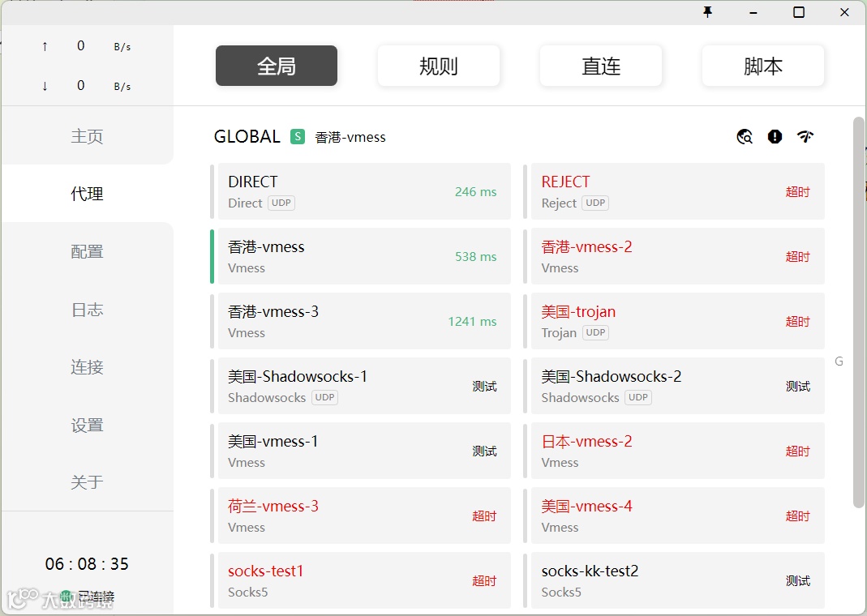Retest the 超时 label on 香港-vmess-2
This screenshot has width=867, height=616.
click(798, 256)
